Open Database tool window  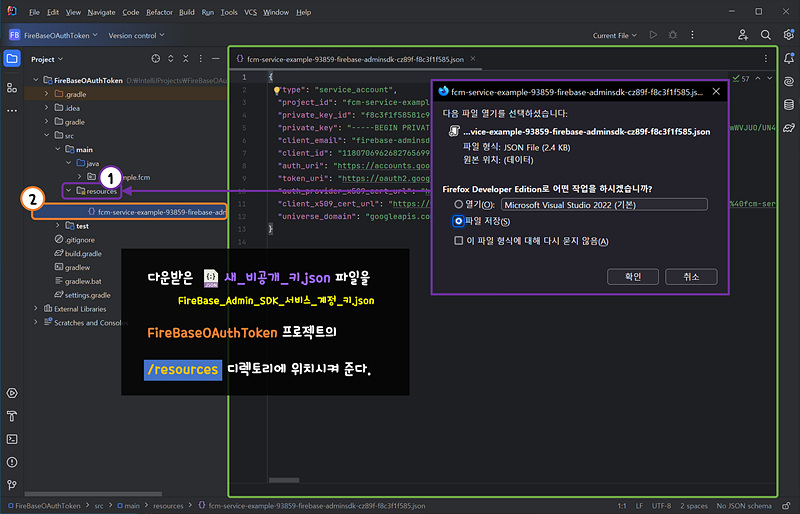pyautogui.click(x=789, y=105)
